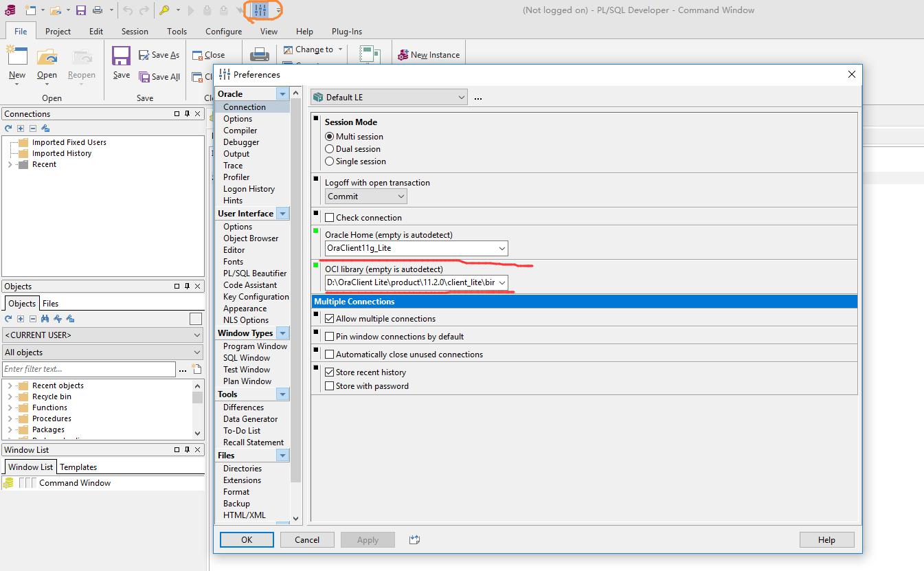Viewport: 924px width, 571px height.
Task: Select Command Window in Window List
Action: click(75, 483)
